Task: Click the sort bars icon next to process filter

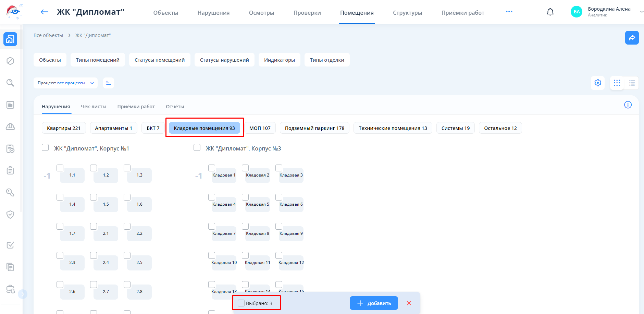Action: (x=109, y=83)
